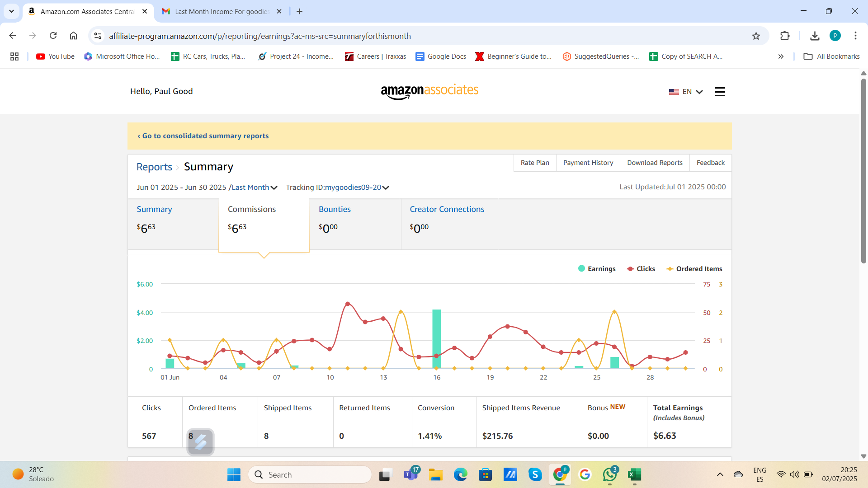Open Microsoft Store from the taskbar
Viewport: 868px width, 488px height.
(x=485, y=474)
